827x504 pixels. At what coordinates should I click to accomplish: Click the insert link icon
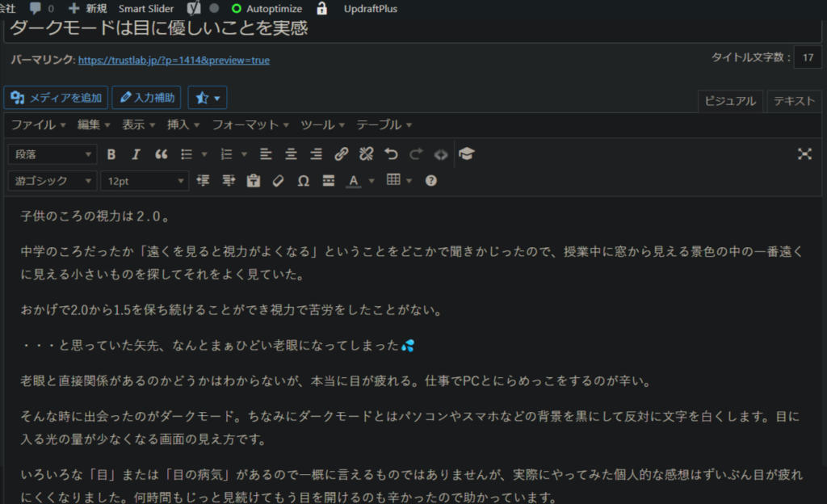[341, 154]
